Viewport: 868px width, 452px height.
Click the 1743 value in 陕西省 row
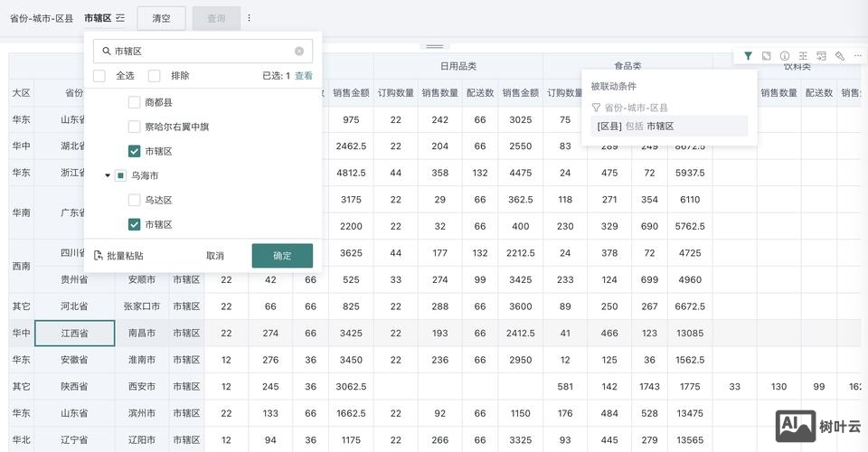(x=649, y=386)
